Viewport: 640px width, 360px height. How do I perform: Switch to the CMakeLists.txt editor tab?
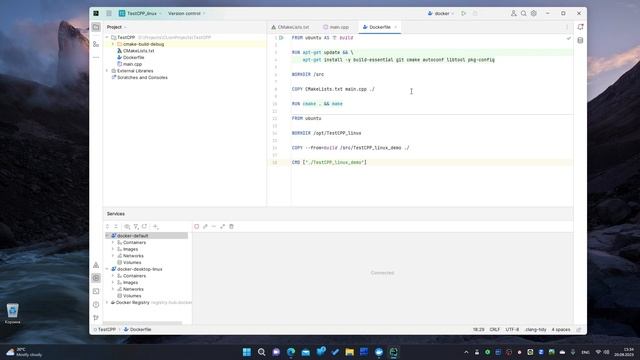click(290, 27)
